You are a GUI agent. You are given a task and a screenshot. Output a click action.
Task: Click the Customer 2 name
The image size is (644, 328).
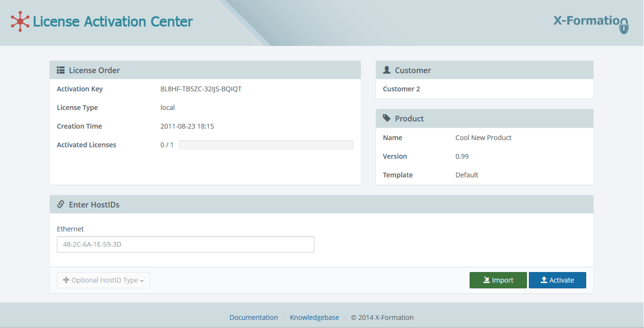pyautogui.click(x=402, y=89)
